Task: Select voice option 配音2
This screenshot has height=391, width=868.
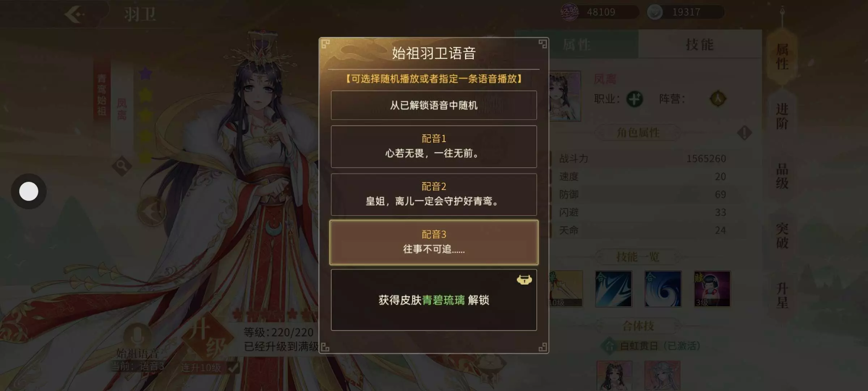Action: coord(434,194)
